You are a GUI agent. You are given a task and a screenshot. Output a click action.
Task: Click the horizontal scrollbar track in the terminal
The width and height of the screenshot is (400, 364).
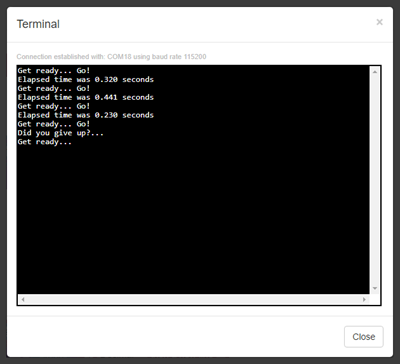point(193,299)
